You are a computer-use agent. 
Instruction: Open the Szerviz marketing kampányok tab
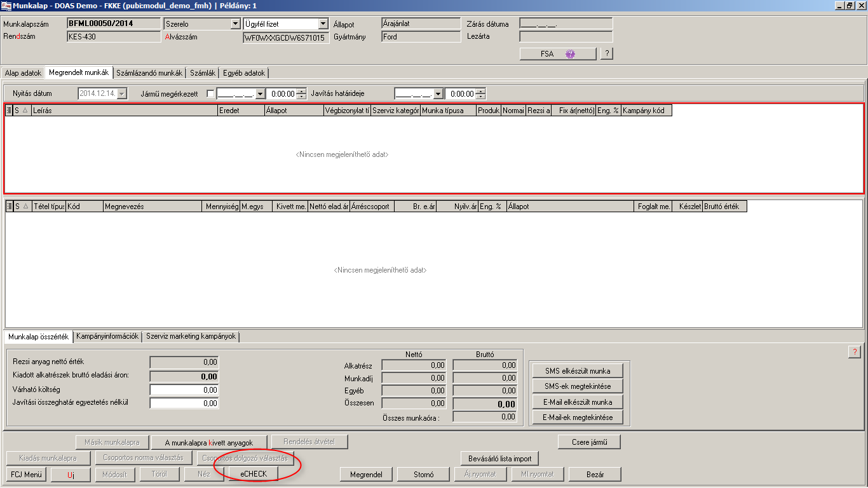pyautogui.click(x=191, y=336)
